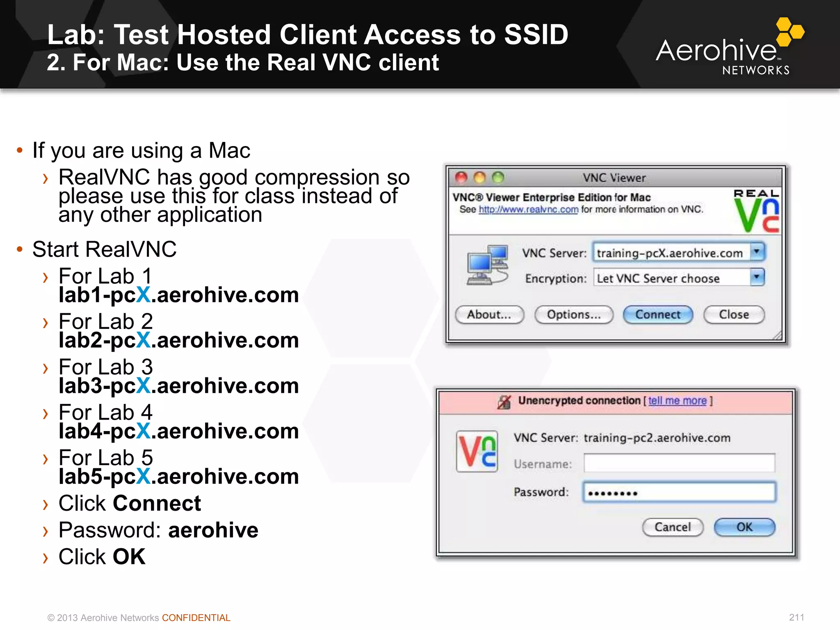The image size is (840, 630).
Task: Expand the Encryption dropdown arrow
Action: pos(757,277)
